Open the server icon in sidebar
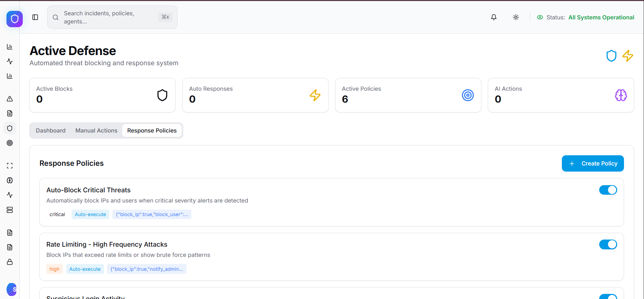644x299 pixels. pos(10,210)
